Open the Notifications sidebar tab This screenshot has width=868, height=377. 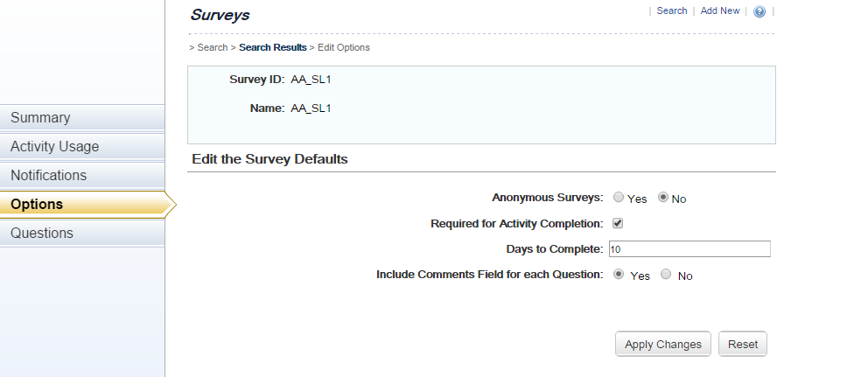click(x=82, y=175)
